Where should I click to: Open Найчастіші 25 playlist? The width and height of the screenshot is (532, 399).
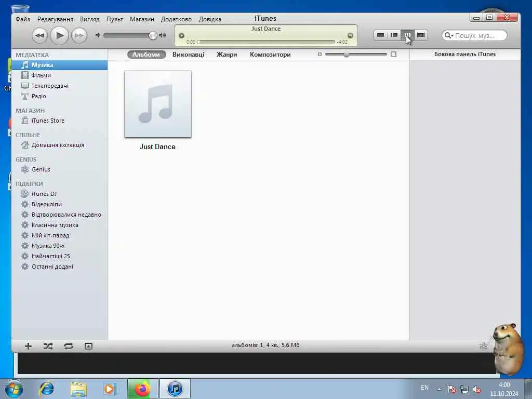60,256
